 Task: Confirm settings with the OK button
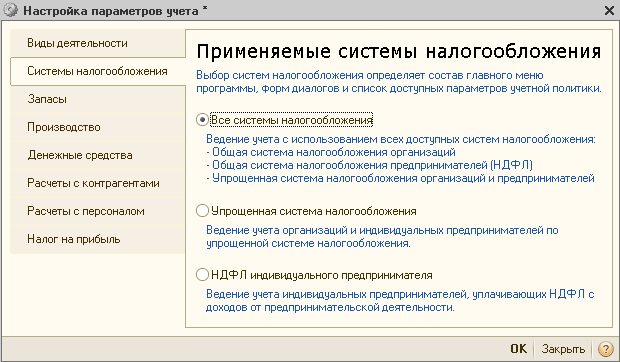click(518, 349)
